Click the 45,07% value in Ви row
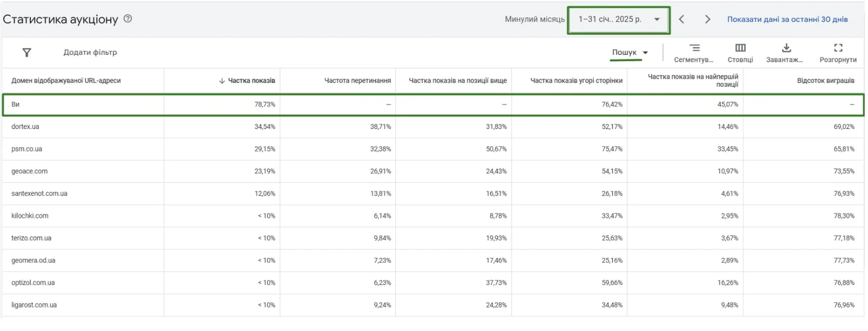Image resolution: width=868 pixels, height=331 pixels. (x=728, y=105)
